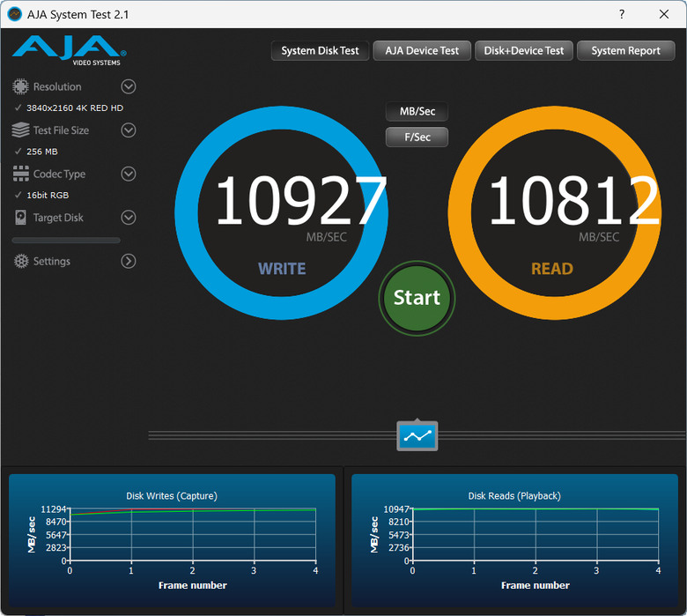Click the Target Disk progress bar
The height and width of the screenshot is (616, 687).
66,241
